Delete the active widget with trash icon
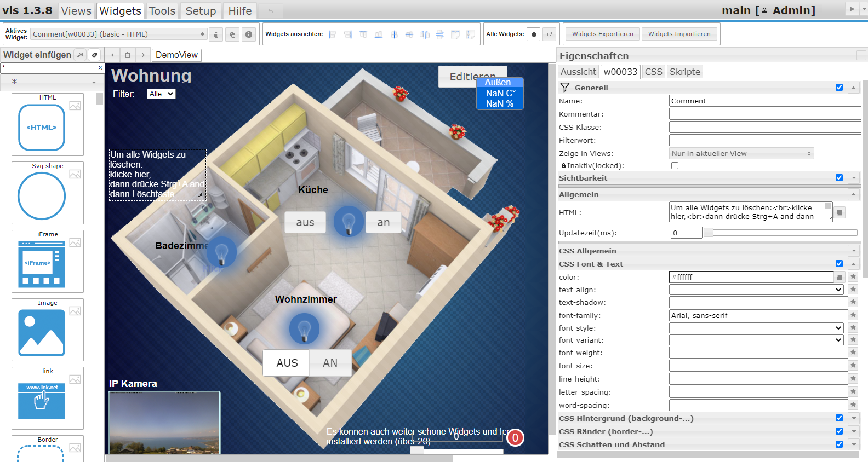868x462 pixels. [216, 34]
